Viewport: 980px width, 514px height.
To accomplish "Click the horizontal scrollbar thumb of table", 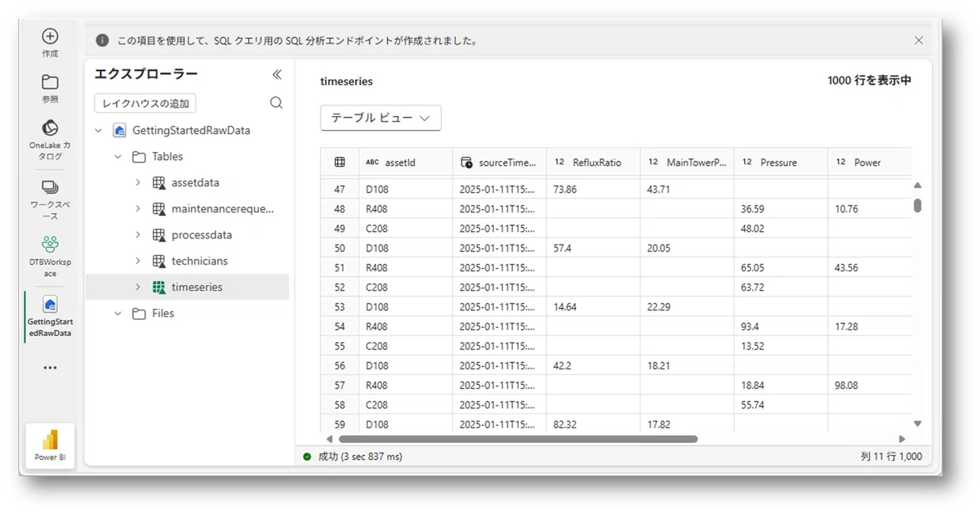I will 518,439.
